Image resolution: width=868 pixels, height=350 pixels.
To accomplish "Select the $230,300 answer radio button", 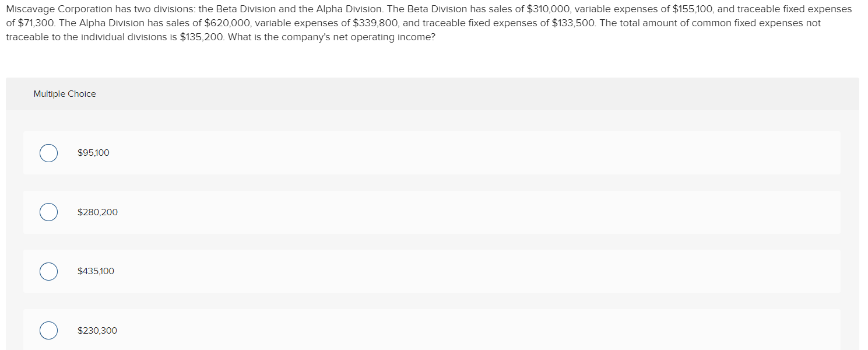I will (48, 330).
